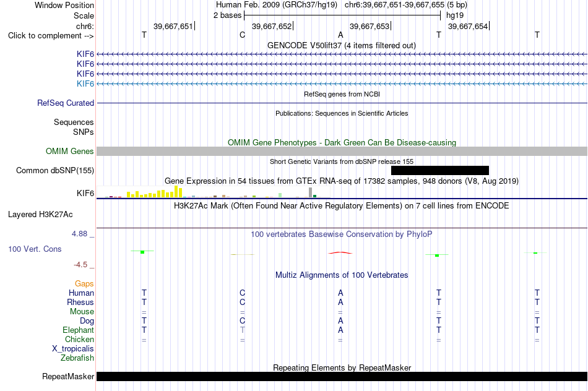
Task: Click the Window Position label
Action: coord(64,5)
